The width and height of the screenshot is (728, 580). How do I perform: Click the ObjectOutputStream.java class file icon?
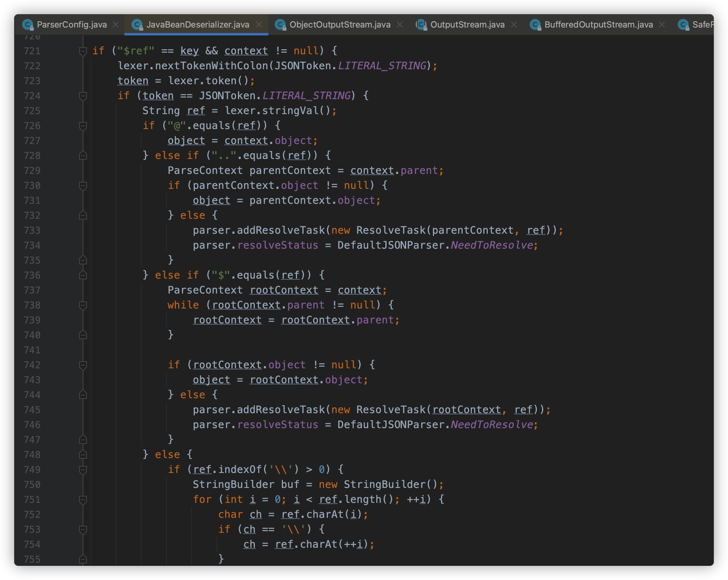(281, 25)
